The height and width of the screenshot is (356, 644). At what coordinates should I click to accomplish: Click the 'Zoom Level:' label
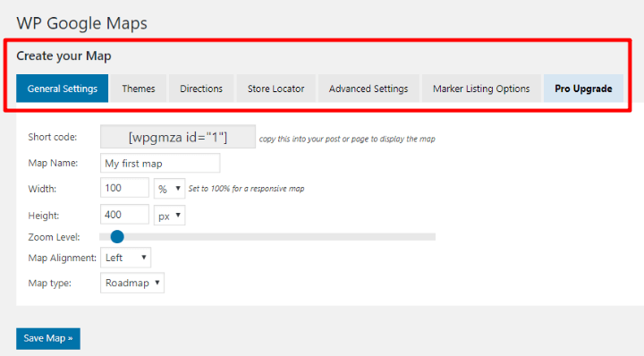(x=54, y=237)
